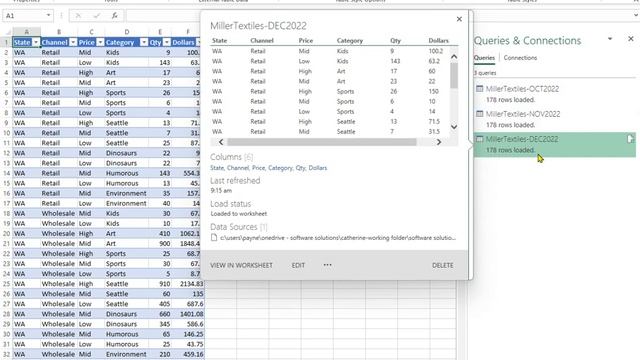Open the Channel column filter dropdown
The height and width of the screenshot is (360, 640).
point(73,42)
